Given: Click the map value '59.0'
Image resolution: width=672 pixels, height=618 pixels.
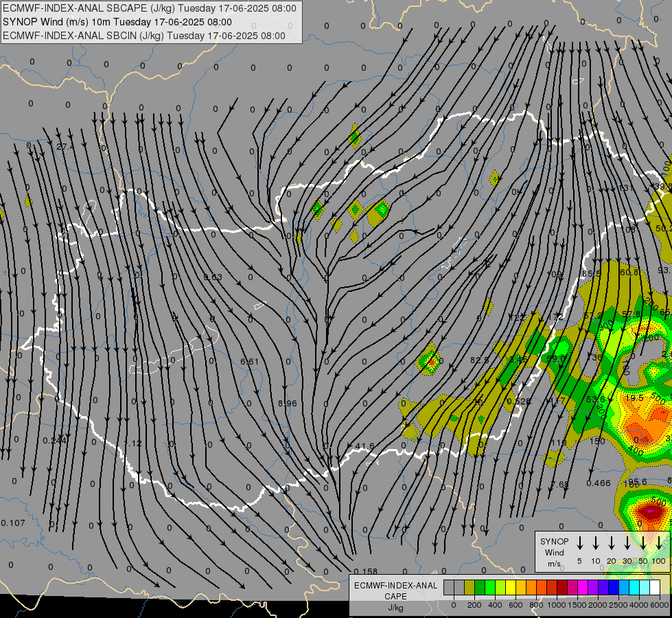Looking at the screenshot, I should [556, 358].
